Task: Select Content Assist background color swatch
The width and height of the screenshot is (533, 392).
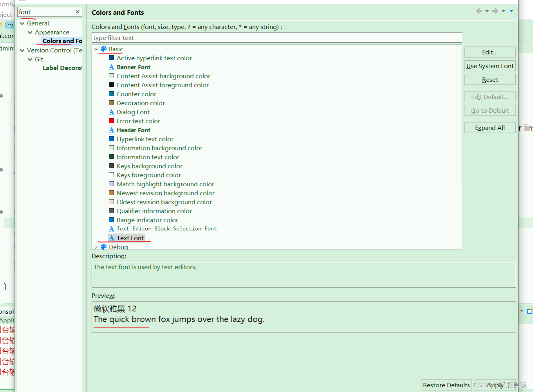Action: coord(112,76)
